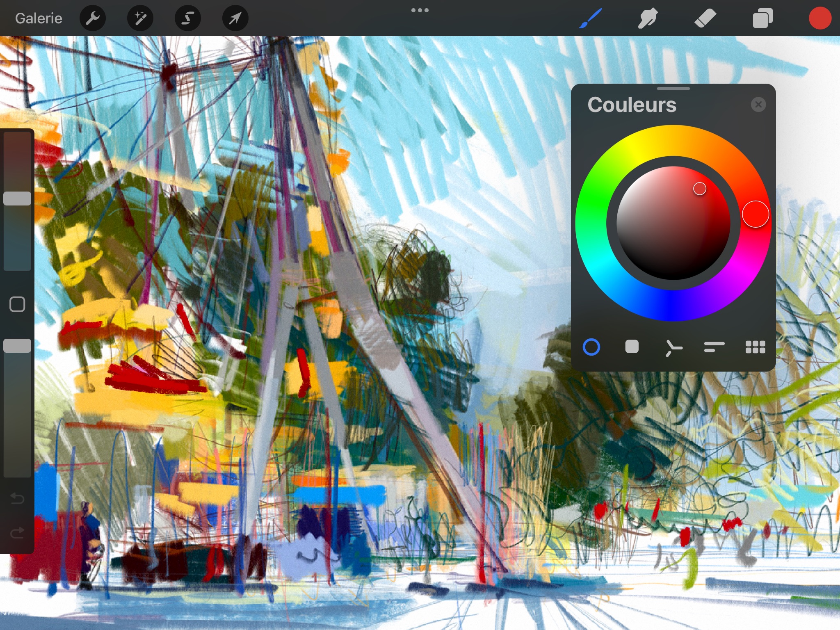Activate the Transform arrow tool
This screenshot has width=840, height=630.
pos(235,18)
